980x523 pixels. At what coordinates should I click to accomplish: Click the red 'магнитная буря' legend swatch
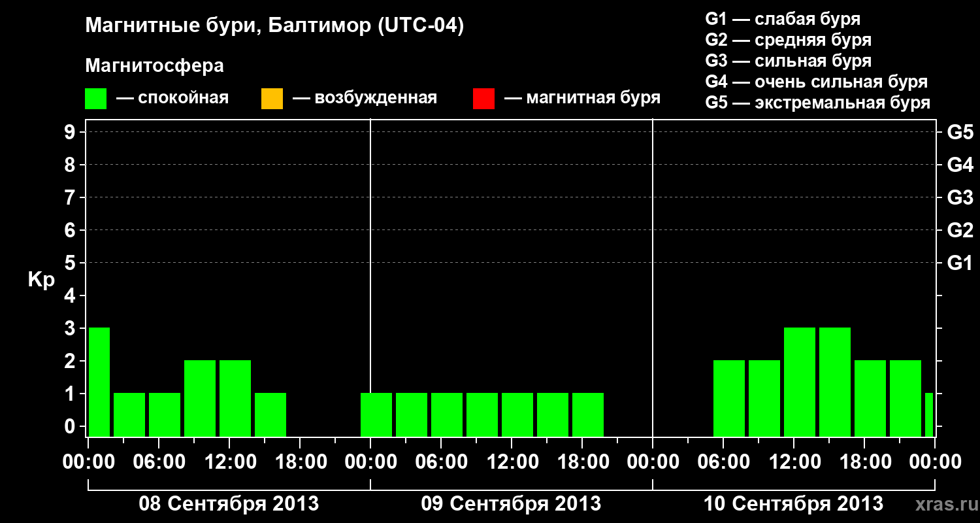click(483, 99)
